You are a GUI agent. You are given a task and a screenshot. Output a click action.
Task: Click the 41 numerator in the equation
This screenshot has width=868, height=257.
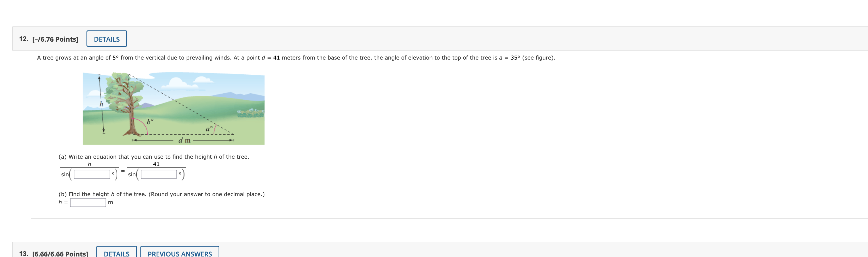[156, 164]
